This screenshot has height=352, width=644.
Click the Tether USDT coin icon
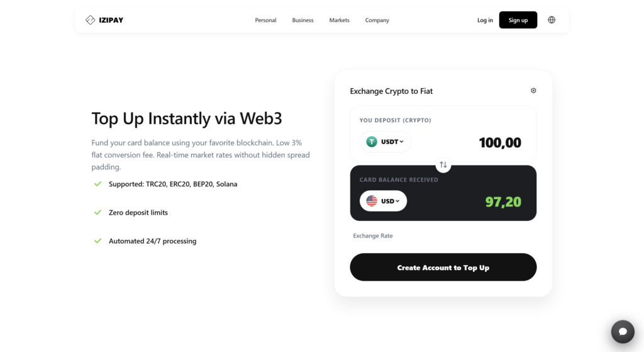pos(372,142)
